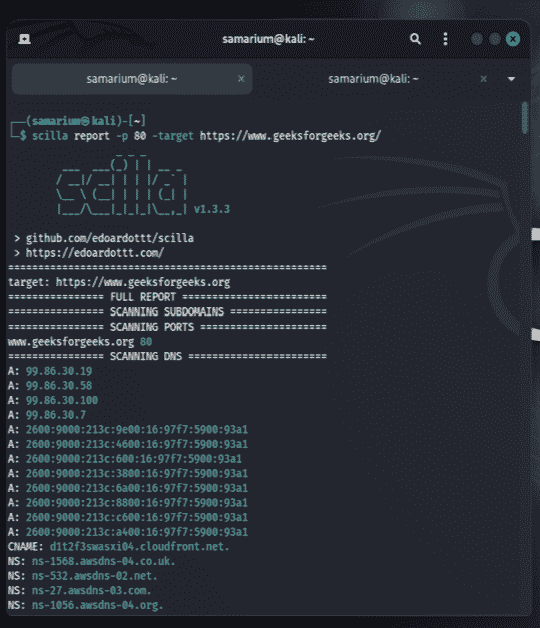Image resolution: width=540 pixels, height=628 pixels.
Task: Close the terminal window
Action: click(513, 39)
